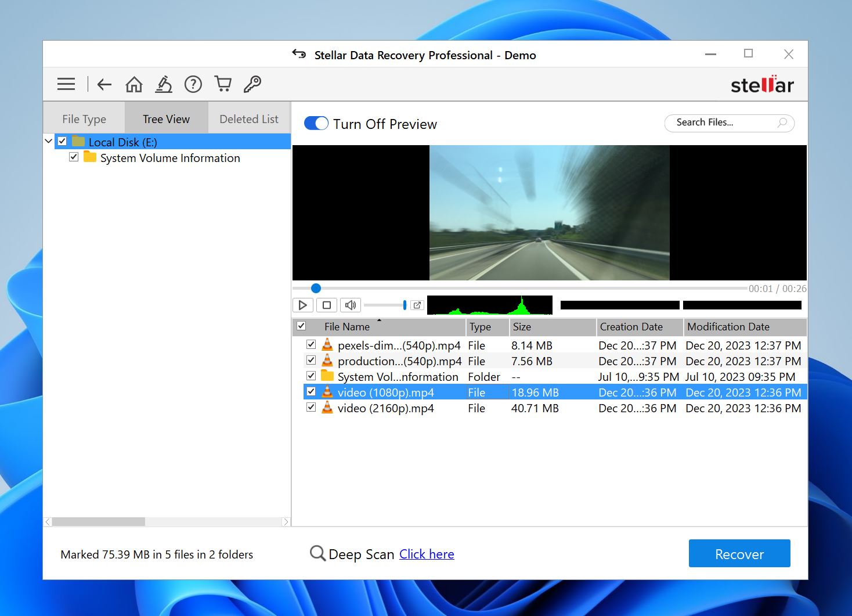Click the Jul 10, 2023 09:35 PM modification date
The width and height of the screenshot is (852, 616).
click(740, 377)
